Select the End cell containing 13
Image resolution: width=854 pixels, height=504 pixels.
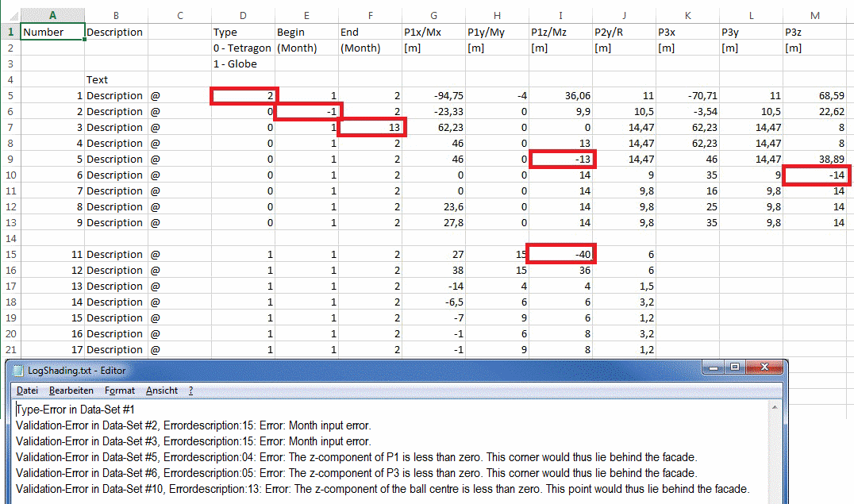coord(371,128)
